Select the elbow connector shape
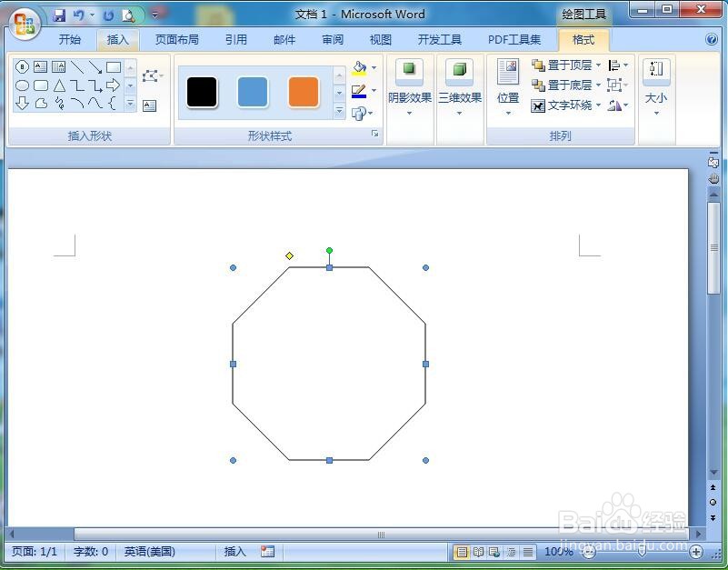Screen dimensions: 728x570 pyautogui.click(x=77, y=85)
